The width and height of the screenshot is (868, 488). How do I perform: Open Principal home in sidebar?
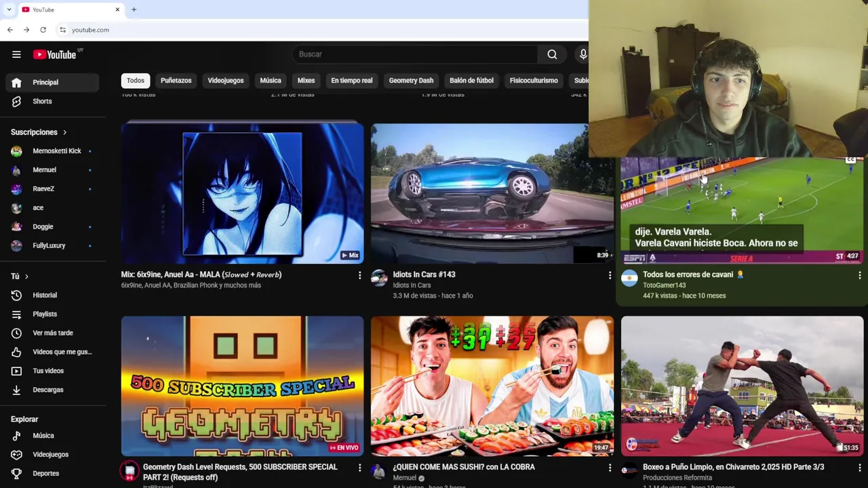pyautogui.click(x=52, y=82)
